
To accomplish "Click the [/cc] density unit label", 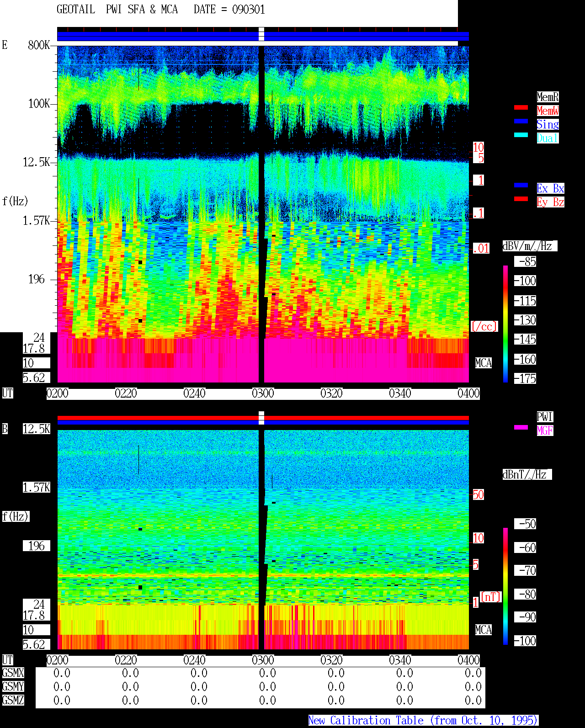I will 484,326.
